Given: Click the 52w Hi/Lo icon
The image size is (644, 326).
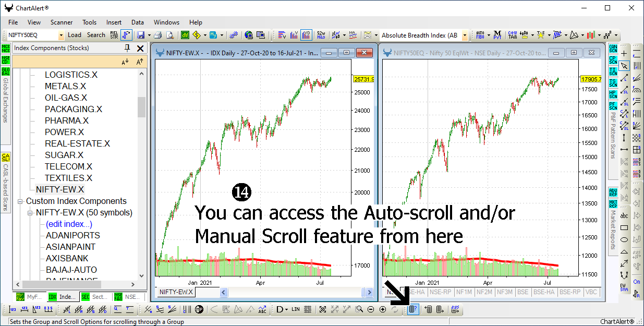Looking at the screenshot, I should tap(321, 35).
